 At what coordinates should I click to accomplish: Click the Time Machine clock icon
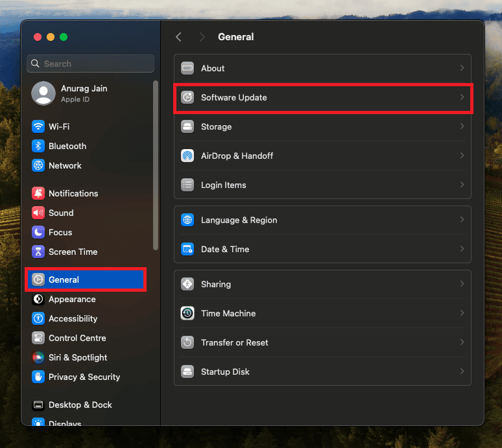(x=187, y=313)
